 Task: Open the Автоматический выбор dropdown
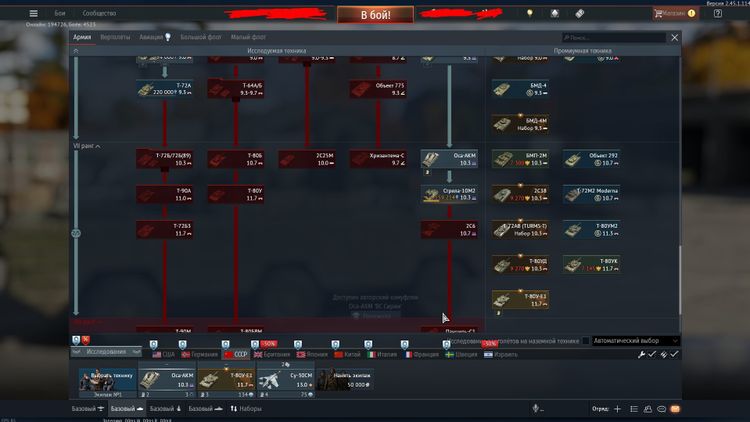point(635,341)
